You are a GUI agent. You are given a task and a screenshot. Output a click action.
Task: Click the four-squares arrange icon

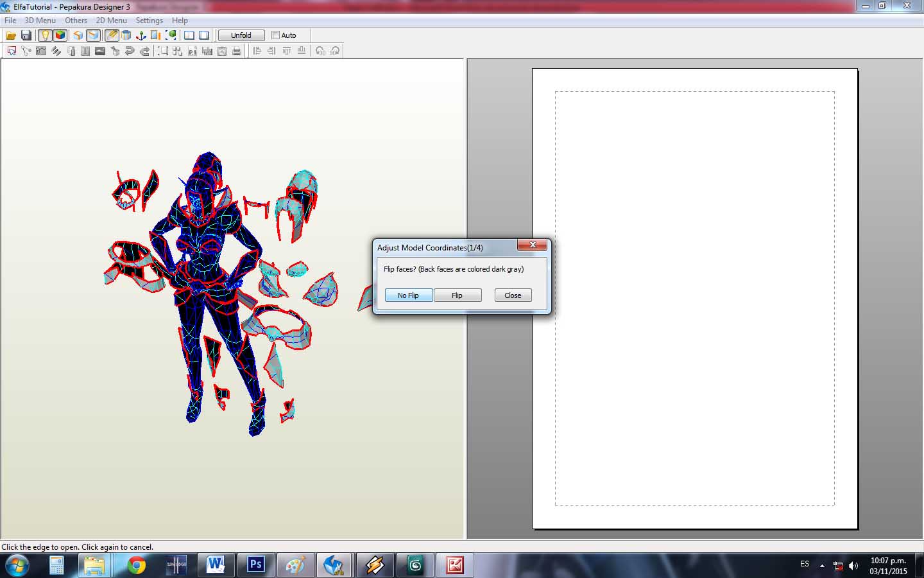click(178, 51)
